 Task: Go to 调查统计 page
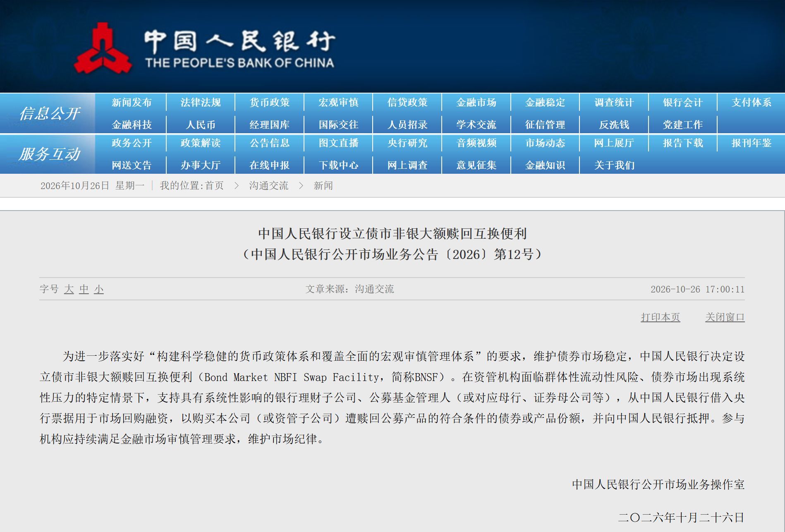(x=614, y=103)
